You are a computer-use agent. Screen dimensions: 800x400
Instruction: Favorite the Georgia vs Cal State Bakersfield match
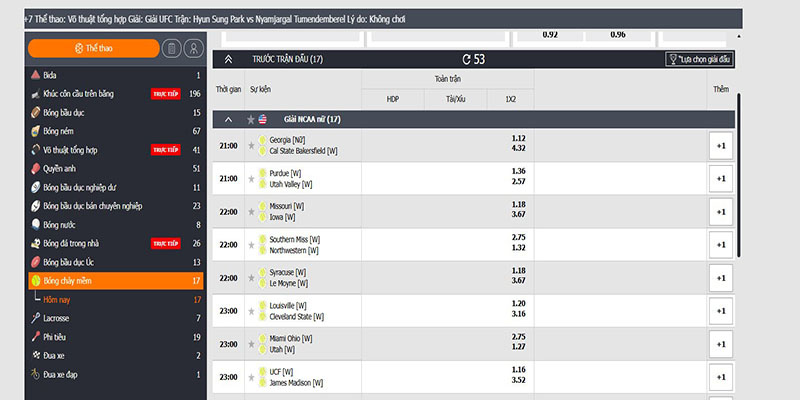point(251,146)
